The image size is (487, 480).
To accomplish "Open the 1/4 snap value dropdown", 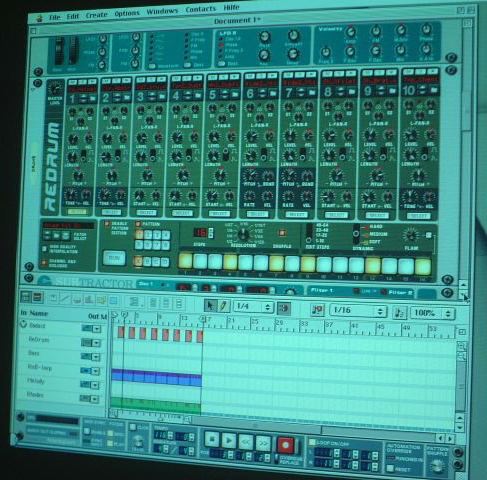I will [x=254, y=307].
